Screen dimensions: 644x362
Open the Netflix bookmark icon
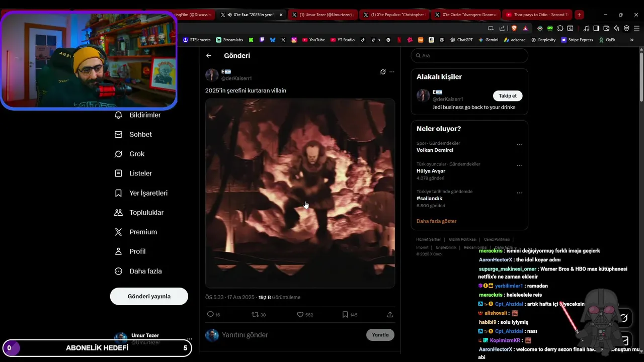tap(399, 40)
